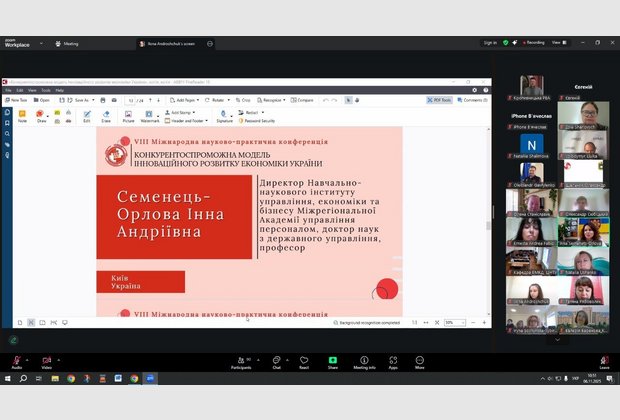Insert Picture tool
Screen dimensions: 620x420
point(128,117)
